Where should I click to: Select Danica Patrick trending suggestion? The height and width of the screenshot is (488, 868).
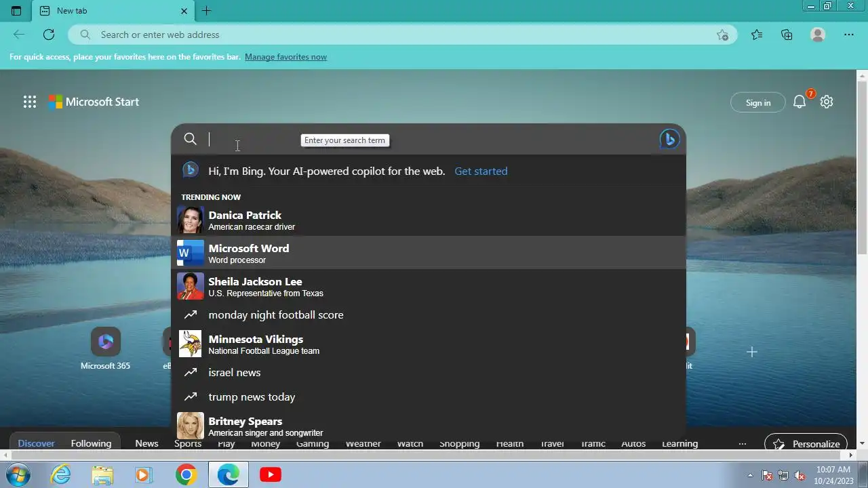click(x=429, y=220)
